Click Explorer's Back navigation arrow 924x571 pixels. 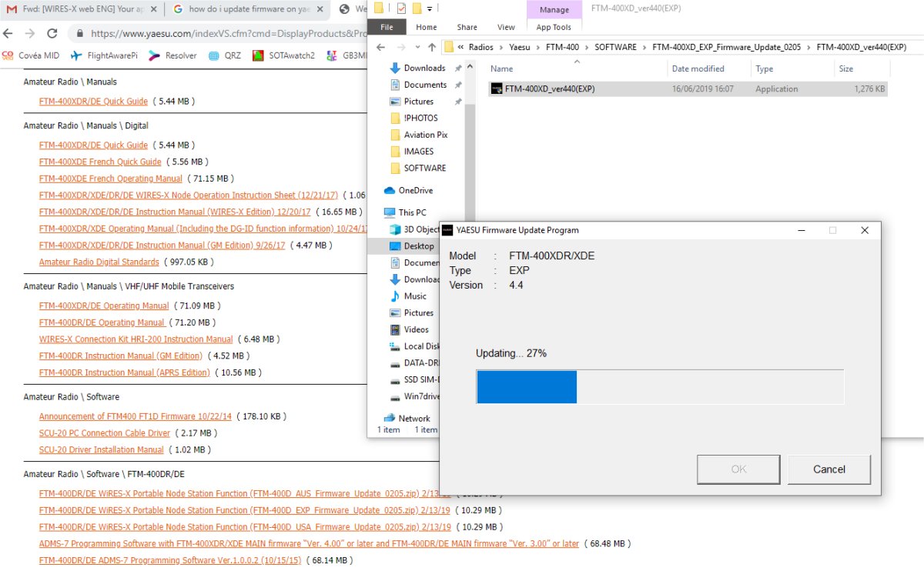click(x=379, y=47)
